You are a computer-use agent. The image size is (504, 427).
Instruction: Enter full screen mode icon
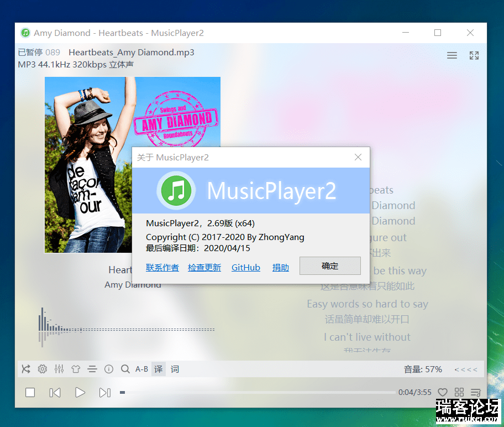[x=474, y=55]
